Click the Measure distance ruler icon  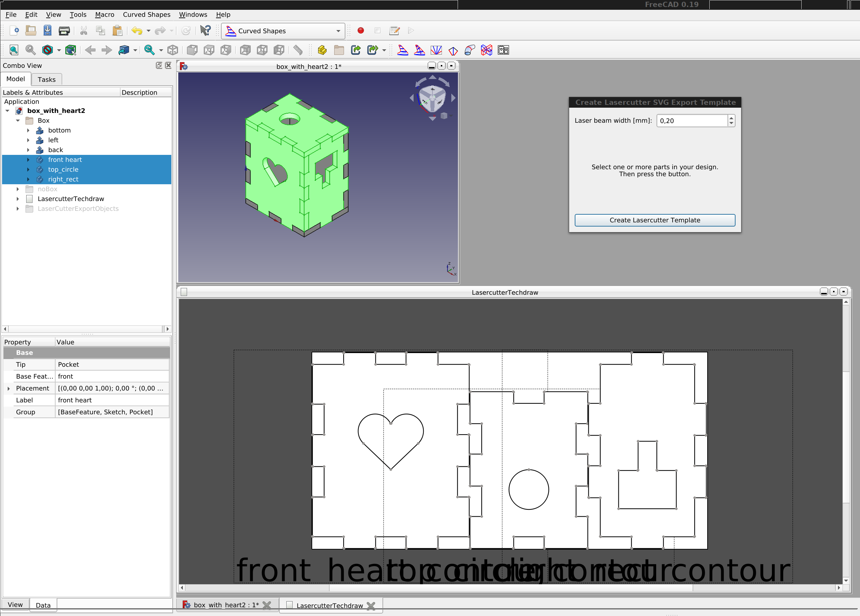298,50
